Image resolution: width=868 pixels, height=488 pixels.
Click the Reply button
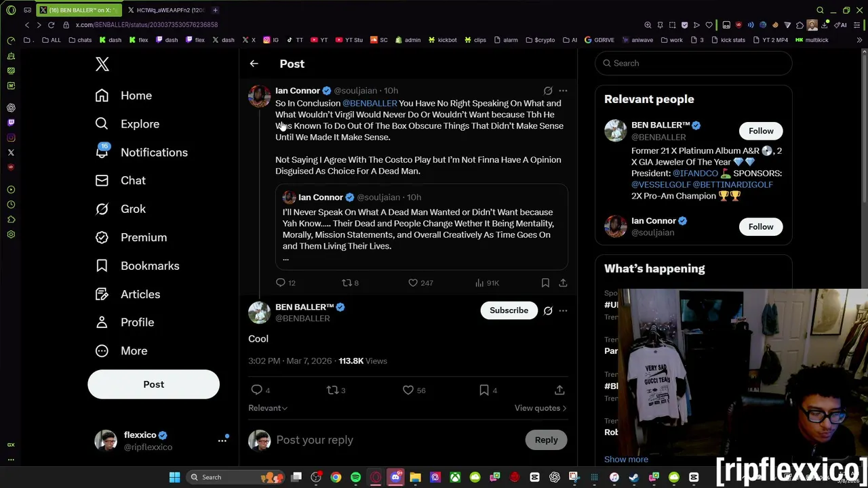click(x=546, y=440)
